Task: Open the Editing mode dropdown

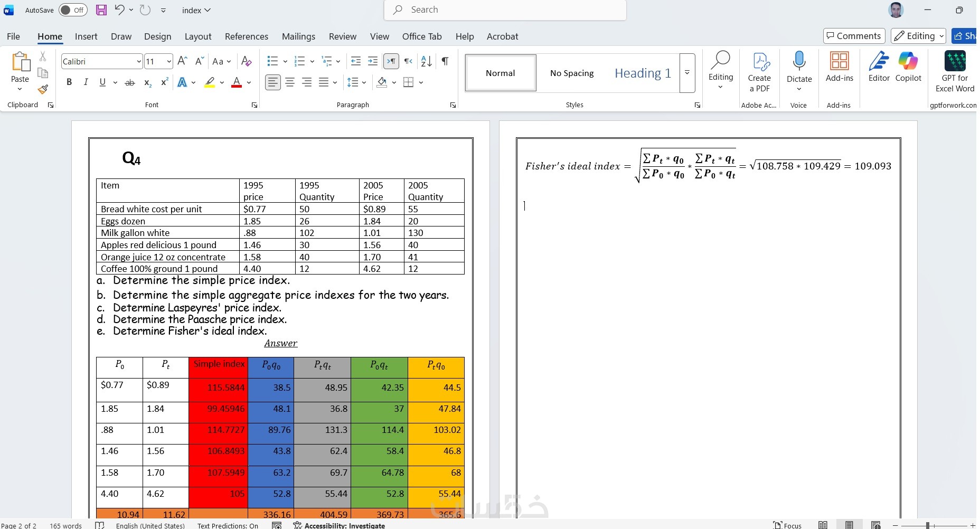Action: tap(918, 36)
